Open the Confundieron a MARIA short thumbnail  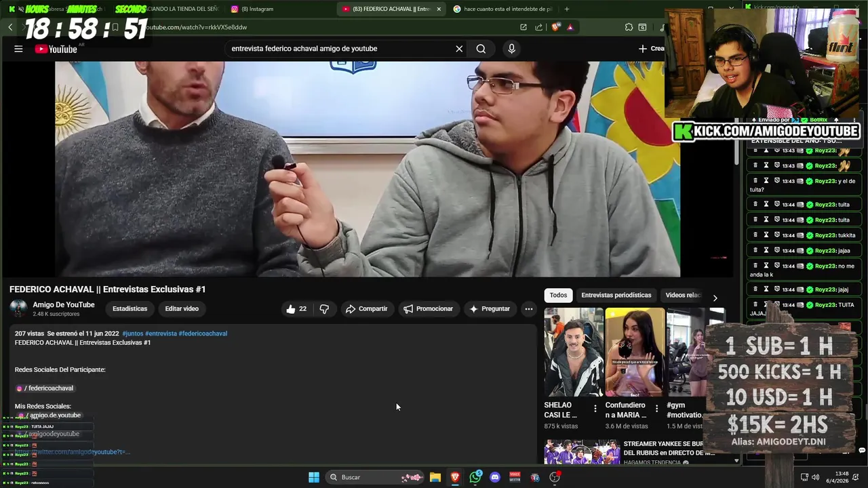(635, 352)
